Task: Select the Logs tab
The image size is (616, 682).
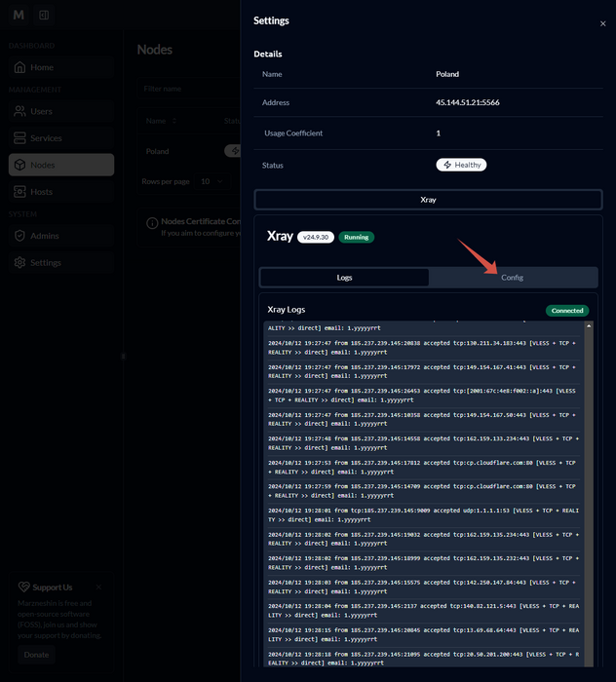Action: pyautogui.click(x=344, y=278)
